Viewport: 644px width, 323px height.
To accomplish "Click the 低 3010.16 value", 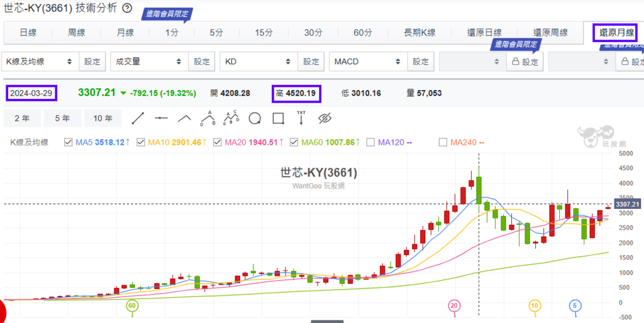I will point(361,93).
